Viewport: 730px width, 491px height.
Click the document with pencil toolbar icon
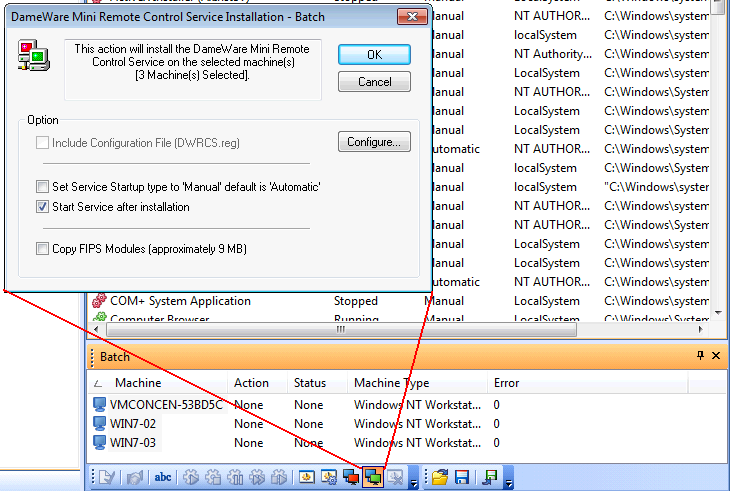tap(107, 477)
